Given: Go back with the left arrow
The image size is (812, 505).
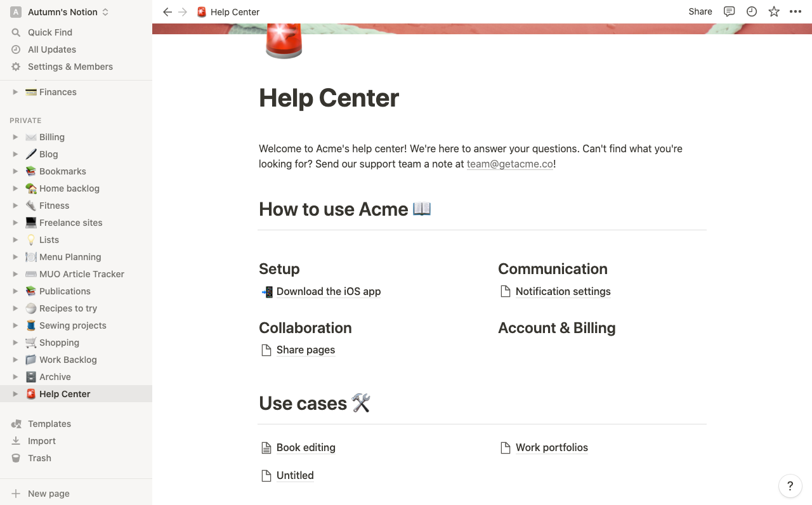Looking at the screenshot, I should click(167, 12).
